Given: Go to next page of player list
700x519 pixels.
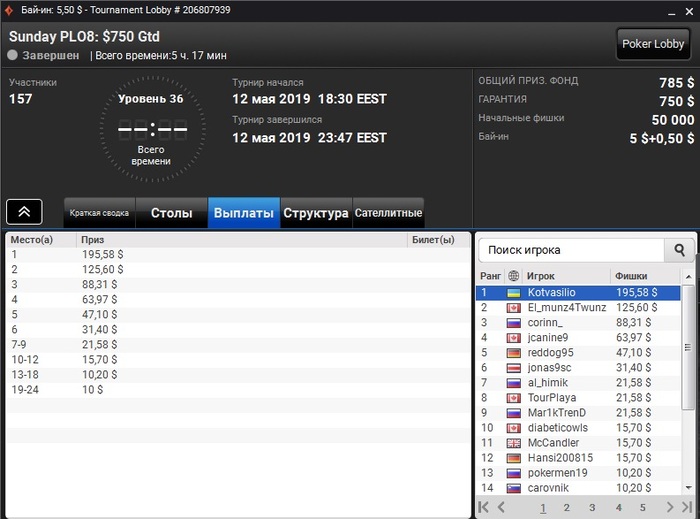Looking at the screenshot, I should click(669, 507).
